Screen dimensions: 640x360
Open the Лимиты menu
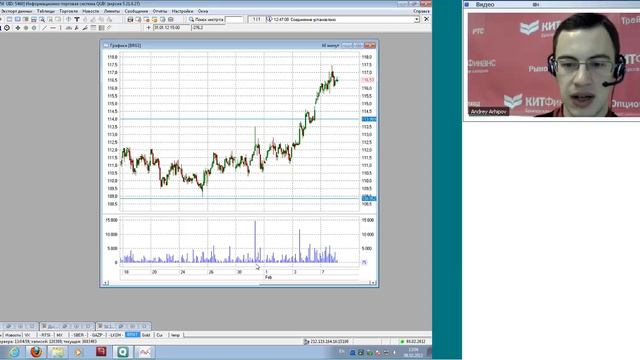[112, 11]
